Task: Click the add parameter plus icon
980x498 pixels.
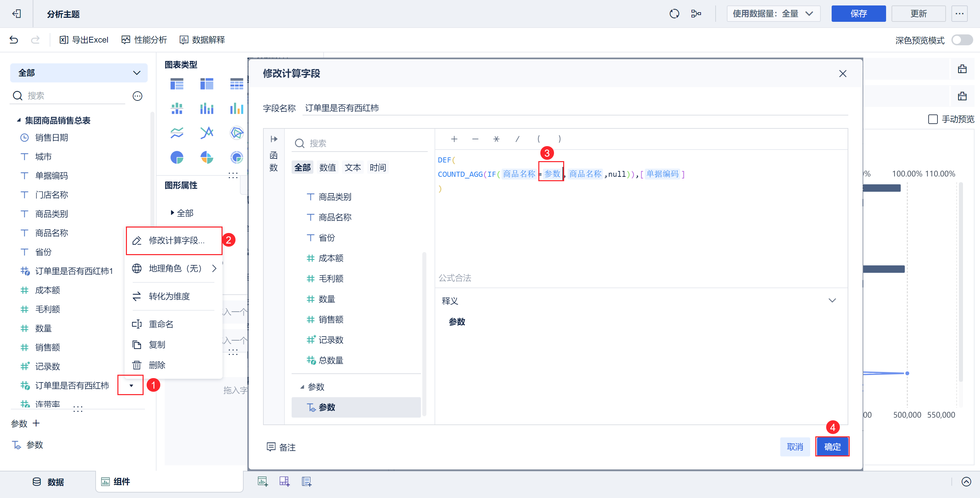Action: point(36,423)
